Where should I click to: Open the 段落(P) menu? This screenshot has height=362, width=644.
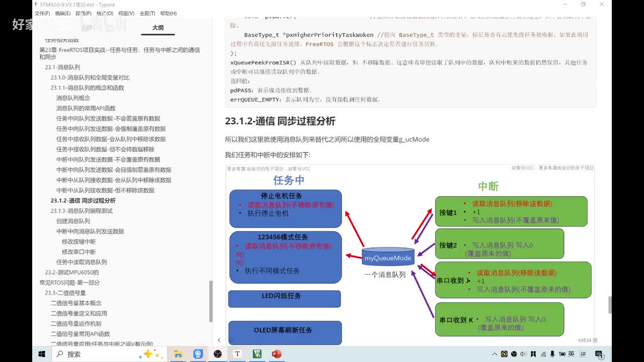[84, 13]
